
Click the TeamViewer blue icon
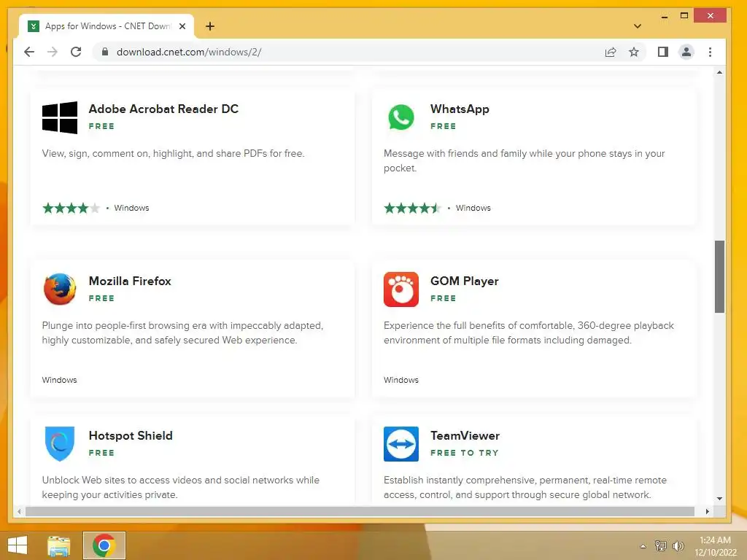pos(401,444)
